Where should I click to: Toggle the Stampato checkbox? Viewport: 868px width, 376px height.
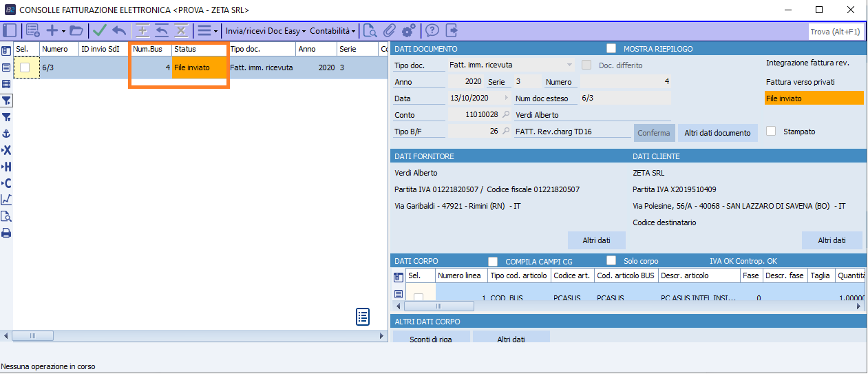point(771,131)
